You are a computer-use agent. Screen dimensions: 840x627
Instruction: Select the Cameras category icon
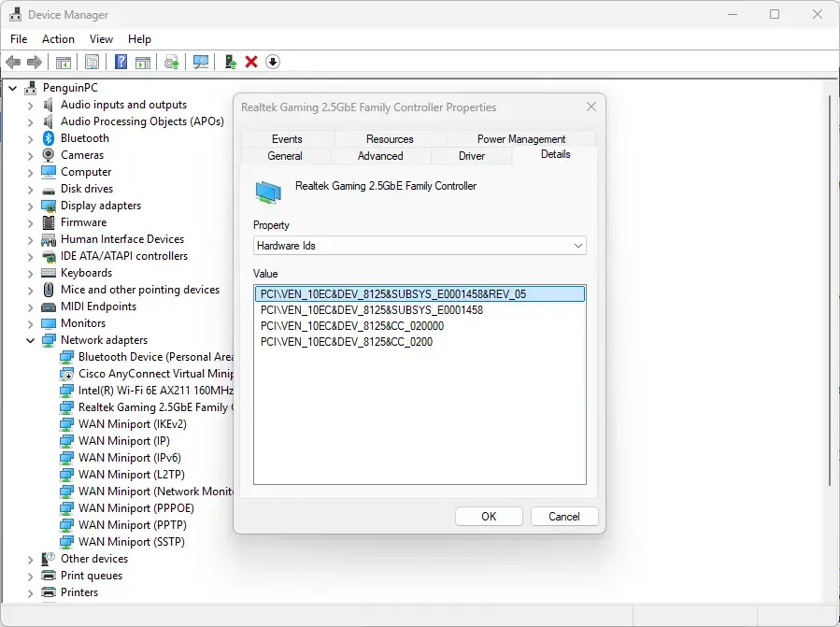(x=49, y=155)
